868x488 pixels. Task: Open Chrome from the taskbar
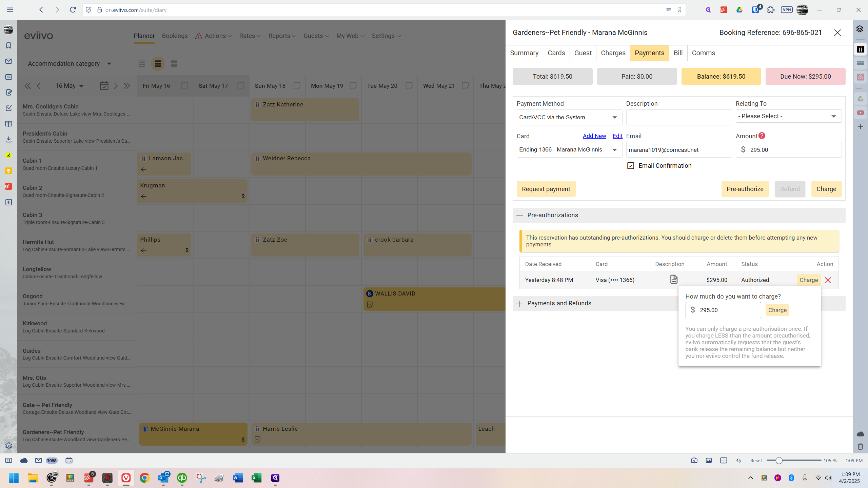tap(145, 478)
